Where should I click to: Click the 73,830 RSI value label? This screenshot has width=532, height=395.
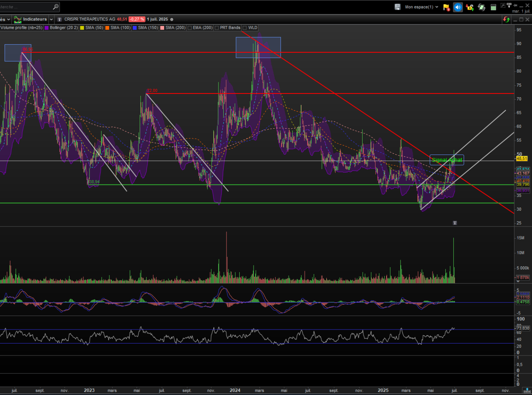523,328
